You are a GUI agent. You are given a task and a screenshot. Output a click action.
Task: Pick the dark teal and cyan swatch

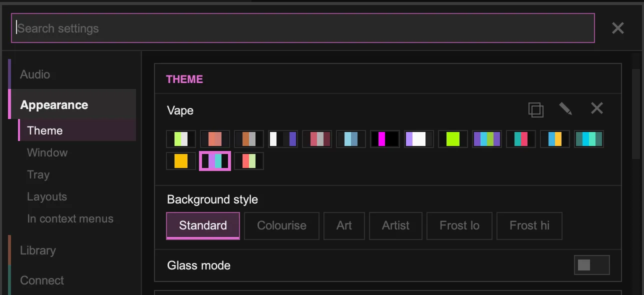[589, 139]
